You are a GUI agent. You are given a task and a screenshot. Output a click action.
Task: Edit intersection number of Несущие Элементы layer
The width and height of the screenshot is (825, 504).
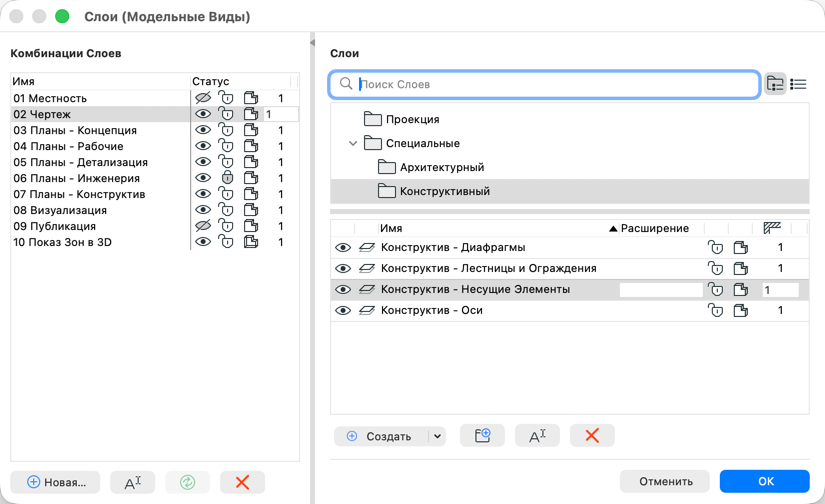coord(780,289)
